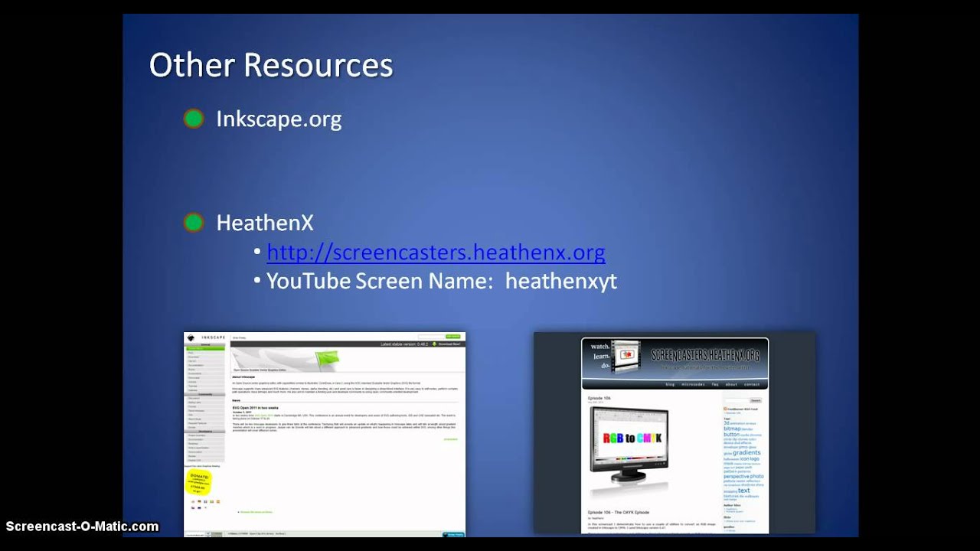Click the RGB to CMYK monitor image

click(x=629, y=444)
